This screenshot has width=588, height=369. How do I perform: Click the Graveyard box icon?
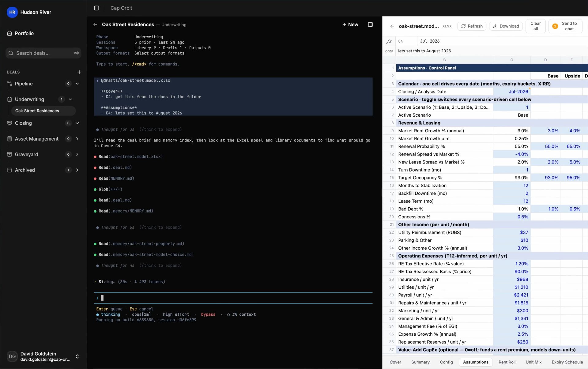point(9,154)
